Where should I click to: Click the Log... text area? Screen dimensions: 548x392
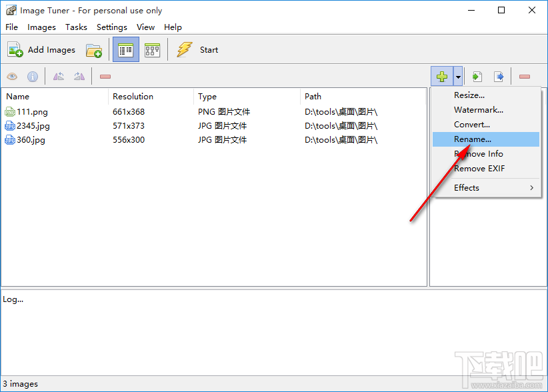[x=273, y=332]
